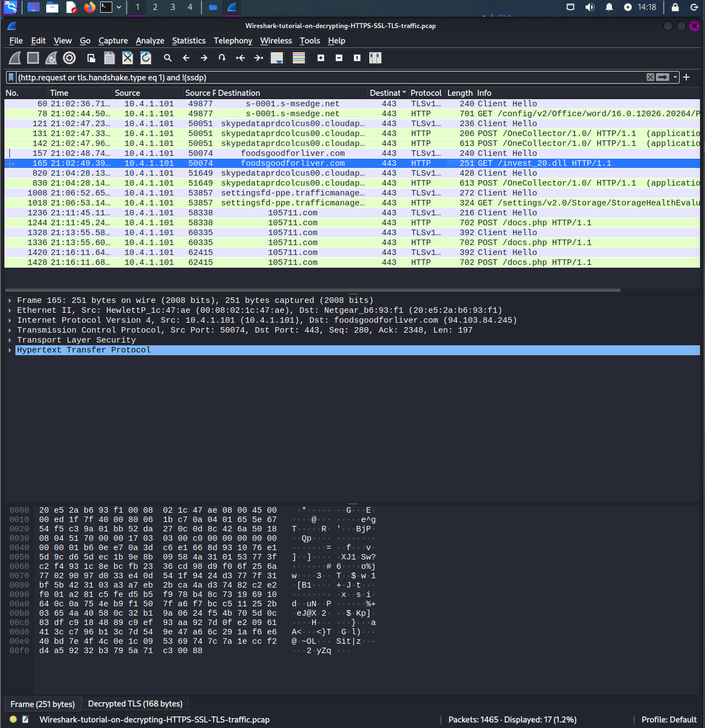Open Firefox from the taskbar
This screenshot has width=705, height=728.
coord(89,7)
